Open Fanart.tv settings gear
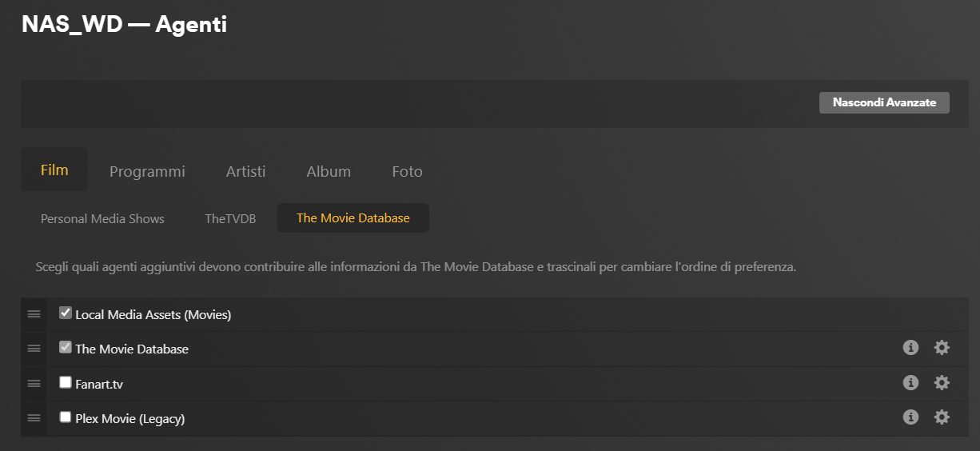Image resolution: width=980 pixels, height=451 pixels. pos(942,383)
